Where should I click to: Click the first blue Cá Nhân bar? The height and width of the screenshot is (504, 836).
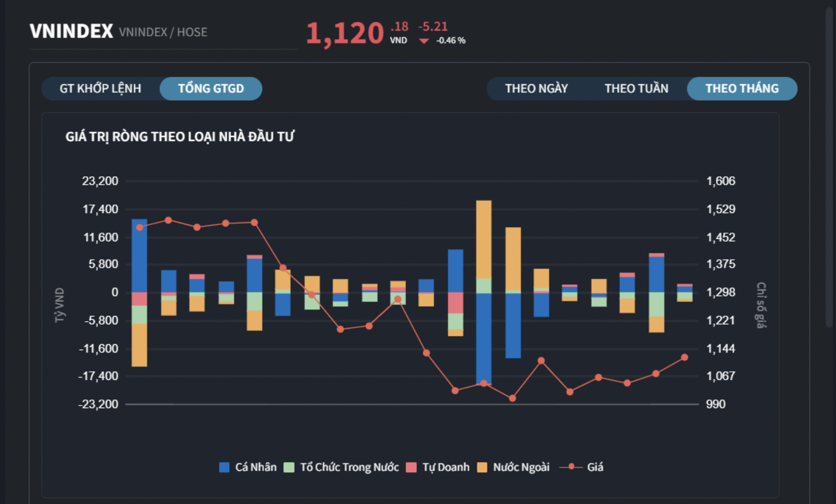pyautogui.click(x=139, y=256)
